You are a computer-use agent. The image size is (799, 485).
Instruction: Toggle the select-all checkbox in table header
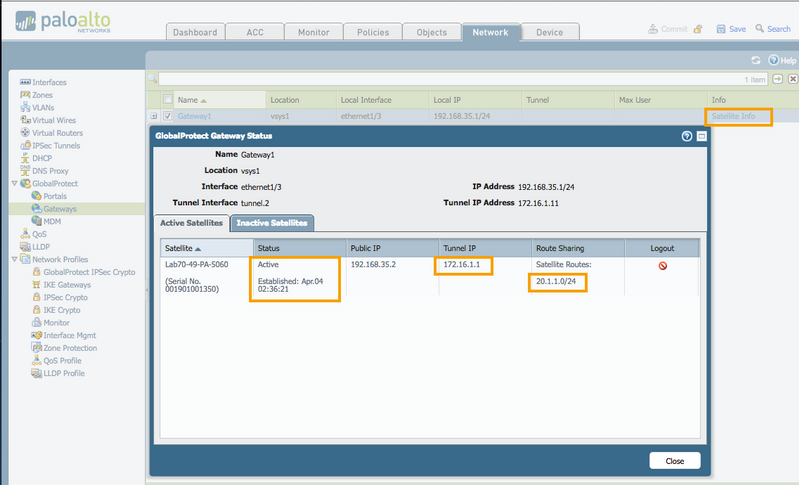[x=167, y=100]
